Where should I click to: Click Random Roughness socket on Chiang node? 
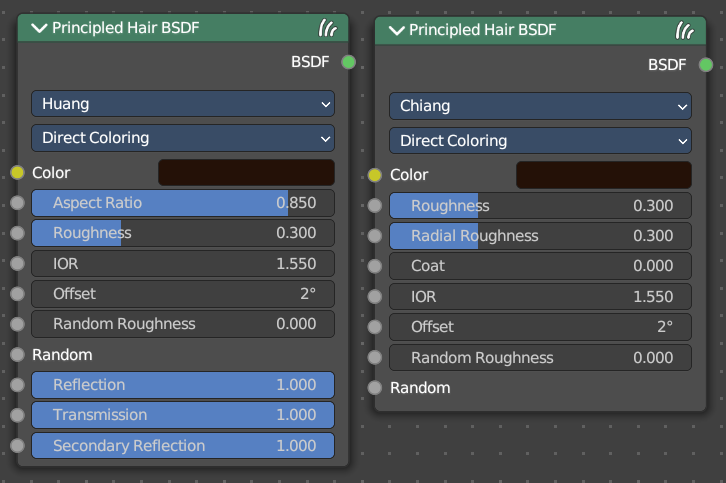coord(375,358)
